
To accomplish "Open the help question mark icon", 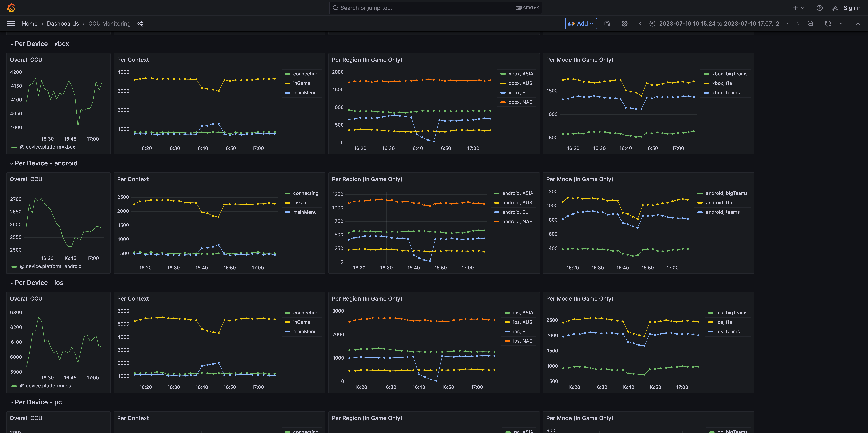I will (x=819, y=8).
